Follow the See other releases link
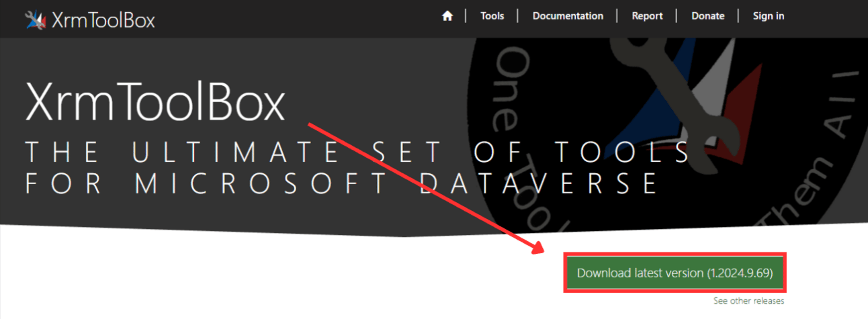The image size is (868, 319). pyautogui.click(x=748, y=301)
